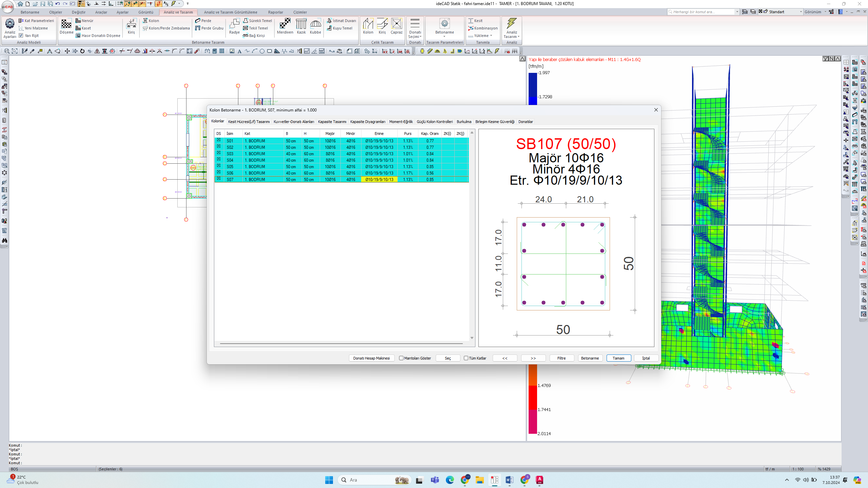868x488 pixels.
Task: Open Sürekli Temel continuous footing tool
Action: pyautogui.click(x=258, y=21)
